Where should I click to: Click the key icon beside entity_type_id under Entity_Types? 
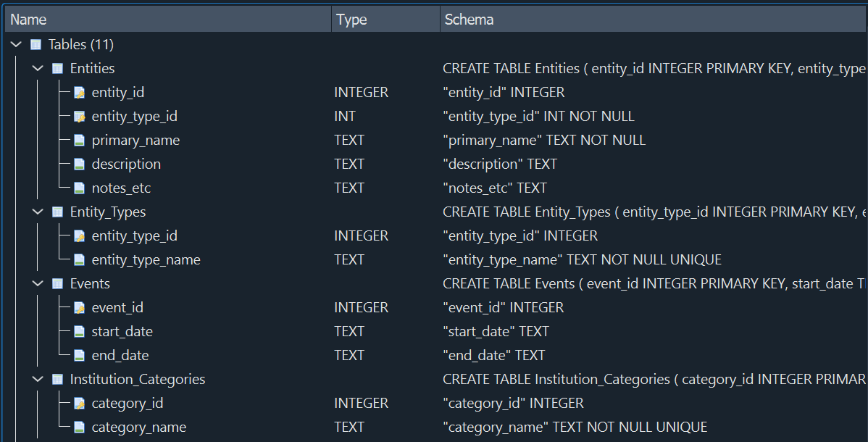[79, 236]
